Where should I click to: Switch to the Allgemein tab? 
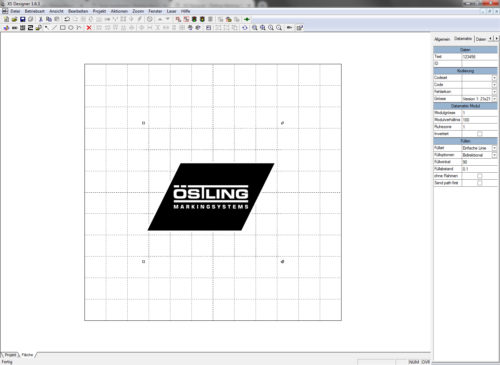click(x=442, y=39)
